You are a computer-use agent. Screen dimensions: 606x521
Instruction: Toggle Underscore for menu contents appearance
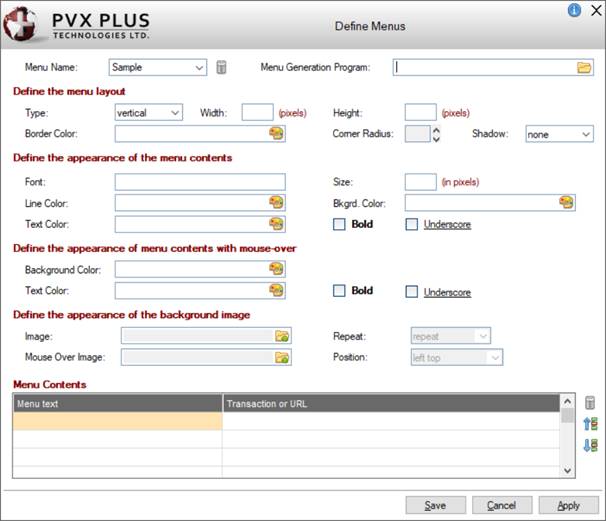coord(411,225)
